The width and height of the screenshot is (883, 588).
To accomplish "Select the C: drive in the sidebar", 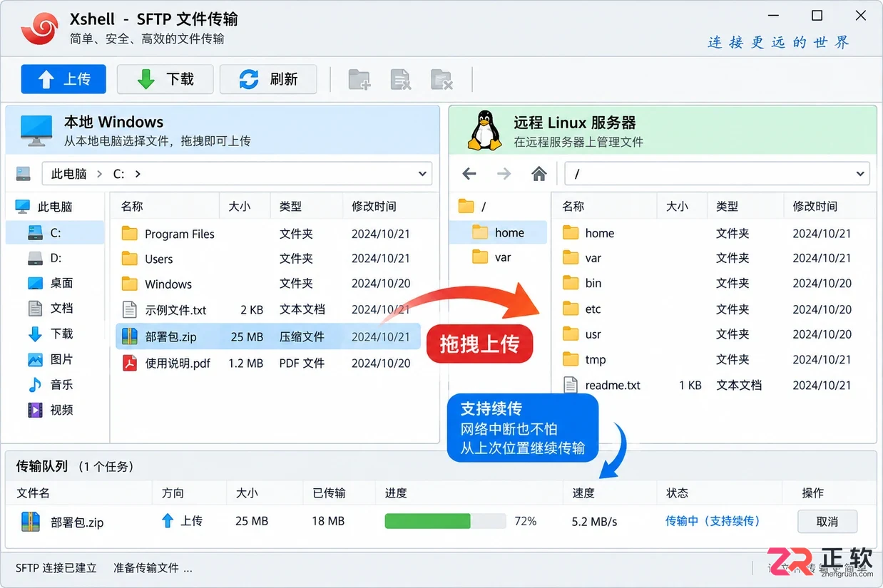I will (55, 232).
